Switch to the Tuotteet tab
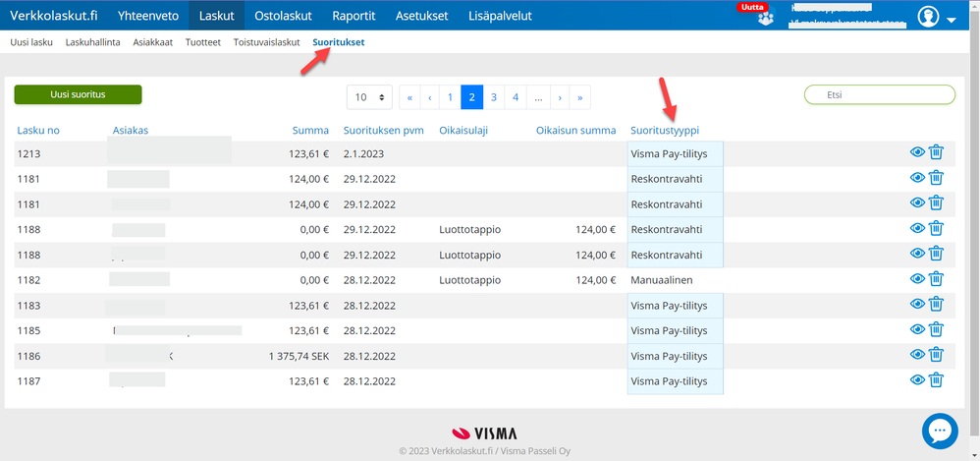The height and width of the screenshot is (461, 980). pyautogui.click(x=203, y=42)
